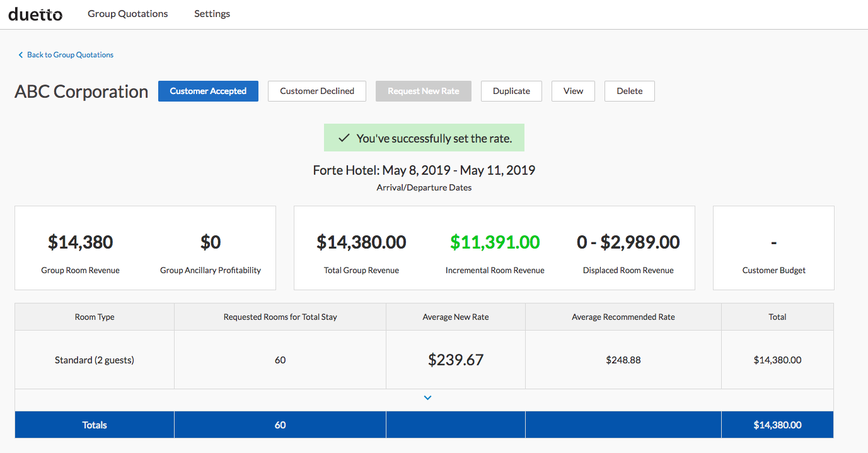868x453 pixels.
Task: Select the Standard (2 guests) room type cell
Action: pyautogui.click(x=95, y=360)
